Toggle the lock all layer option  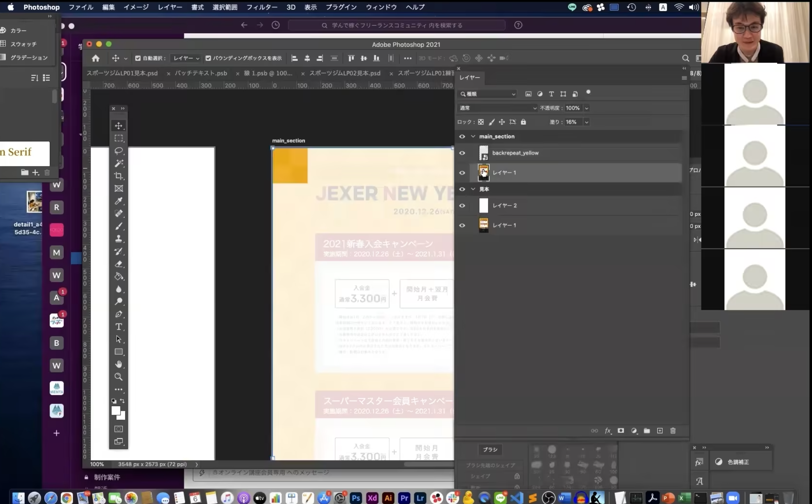523,122
